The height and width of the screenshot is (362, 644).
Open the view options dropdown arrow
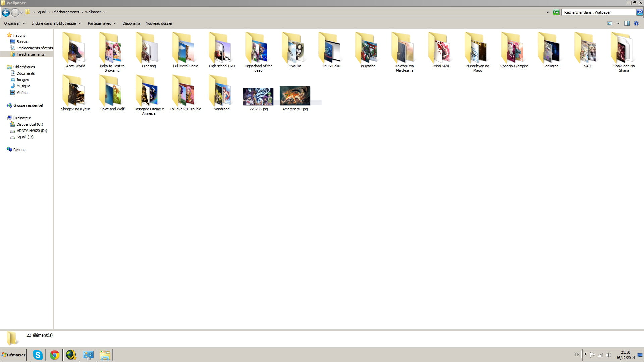618,23
